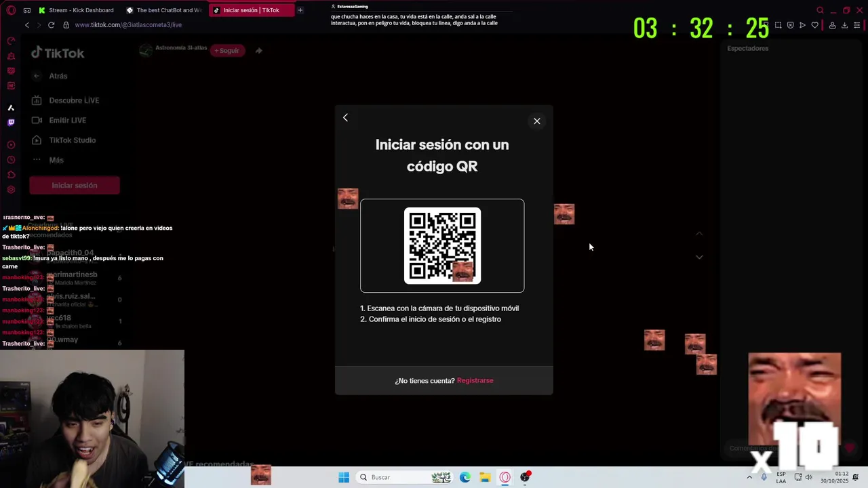This screenshot has width=868, height=488.
Task: Open history clock icon in sidebar
Action: (x=11, y=160)
